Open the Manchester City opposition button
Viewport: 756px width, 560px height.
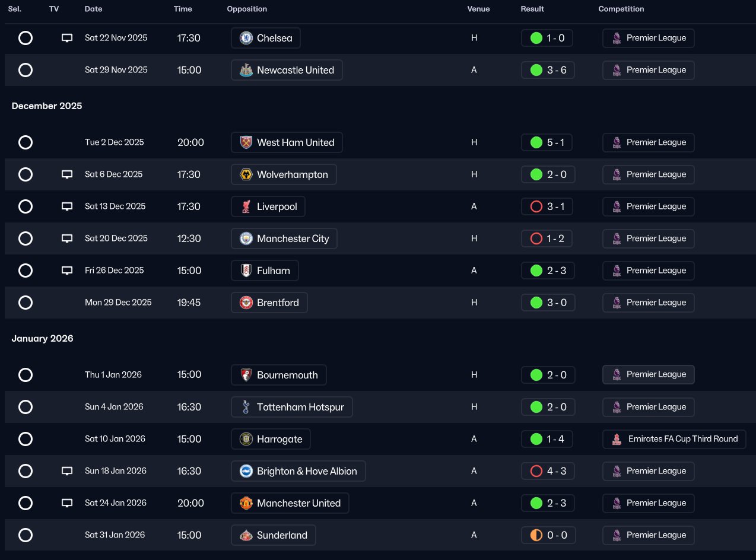tap(284, 238)
